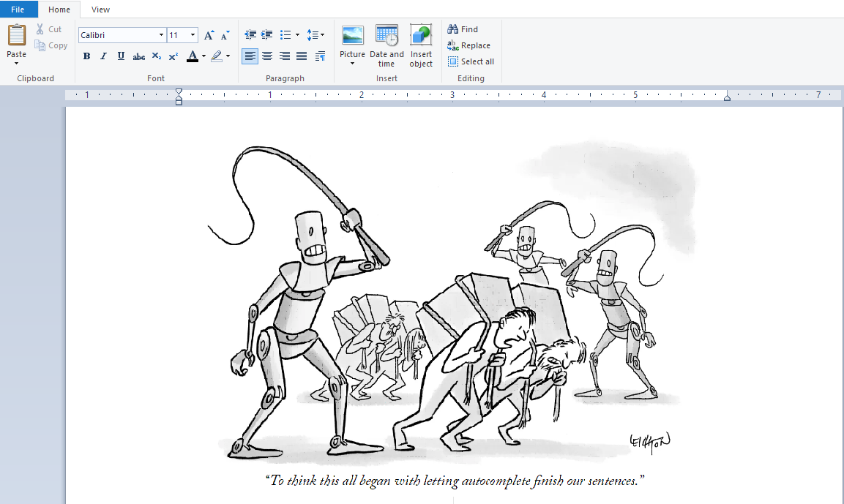Image resolution: width=844 pixels, height=504 pixels.
Task: Open the text color dropdown arrow
Action: (x=203, y=56)
